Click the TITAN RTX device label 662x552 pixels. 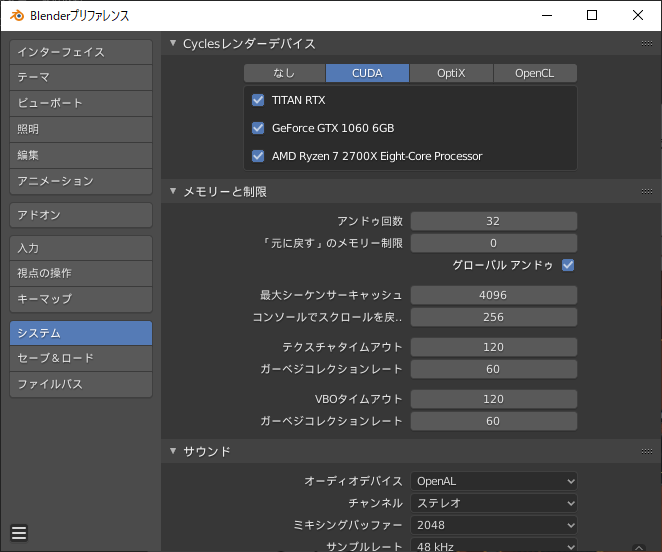298,100
